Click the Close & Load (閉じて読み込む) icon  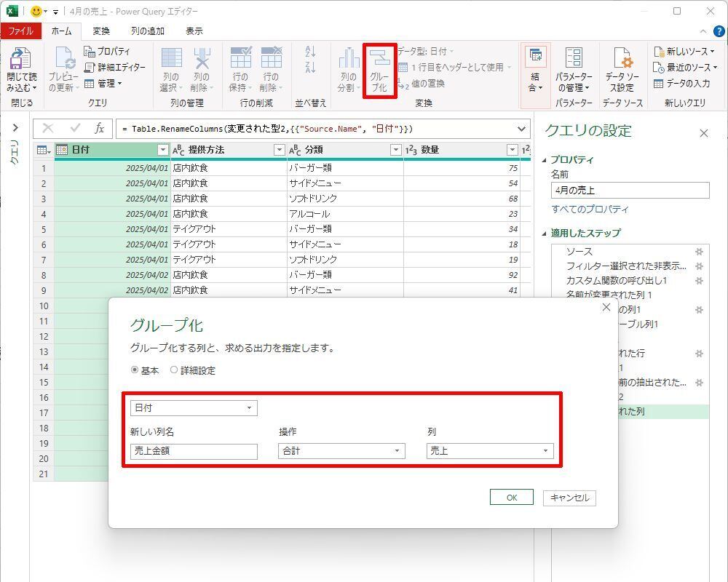coord(21,69)
